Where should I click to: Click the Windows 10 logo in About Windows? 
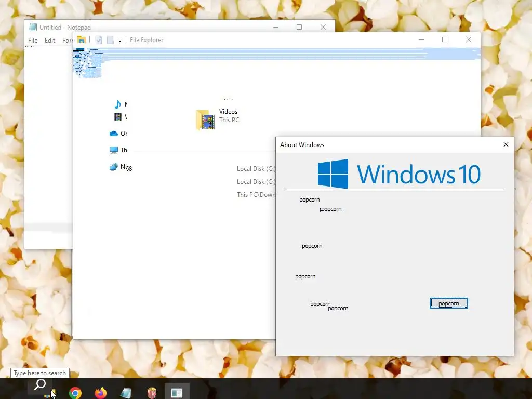pos(398,174)
